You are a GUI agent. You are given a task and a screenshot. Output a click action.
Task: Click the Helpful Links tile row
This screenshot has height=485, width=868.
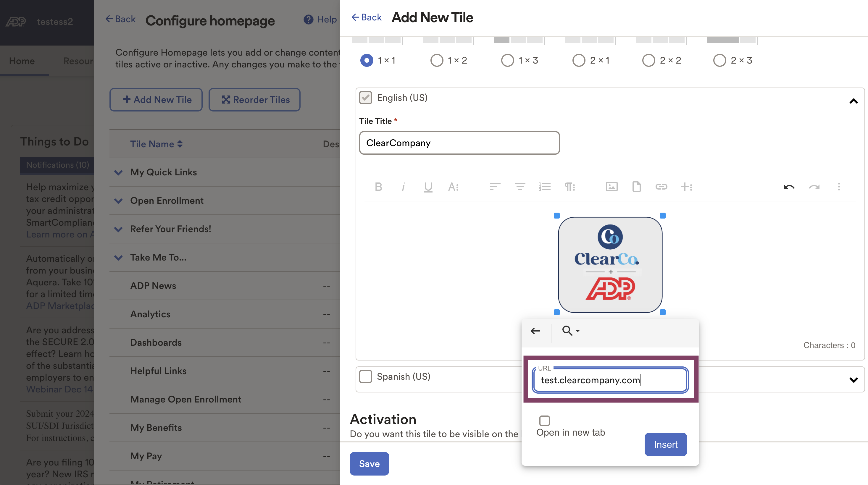(225, 371)
